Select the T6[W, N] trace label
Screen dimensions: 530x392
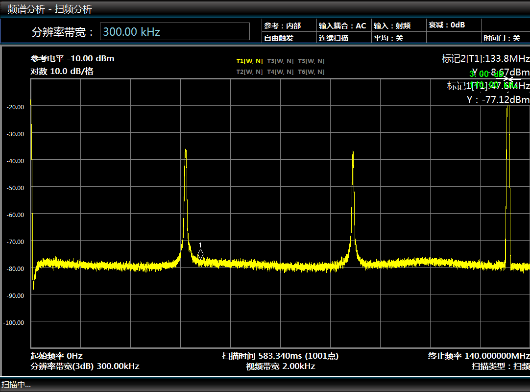[311, 72]
